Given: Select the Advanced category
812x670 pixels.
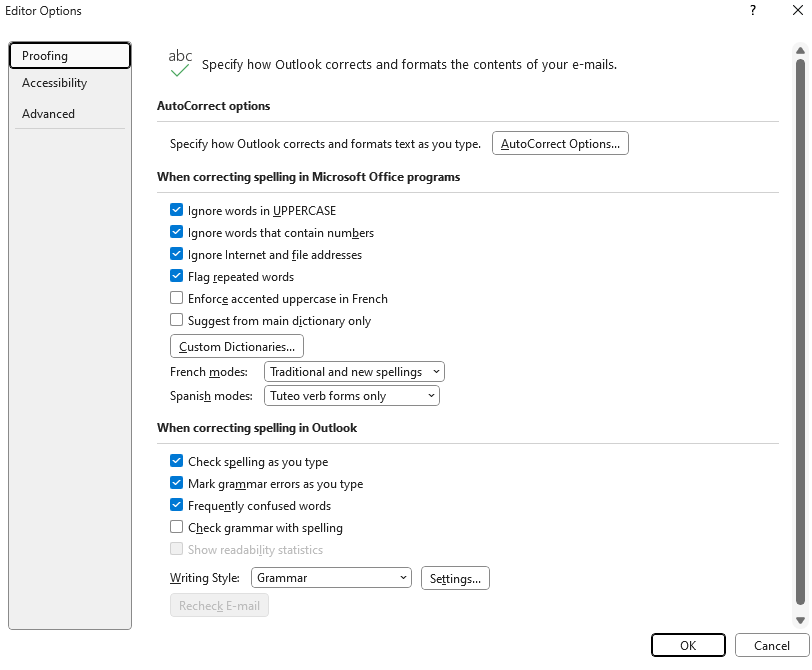Looking at the screenshot, I should tap(48, 114).
